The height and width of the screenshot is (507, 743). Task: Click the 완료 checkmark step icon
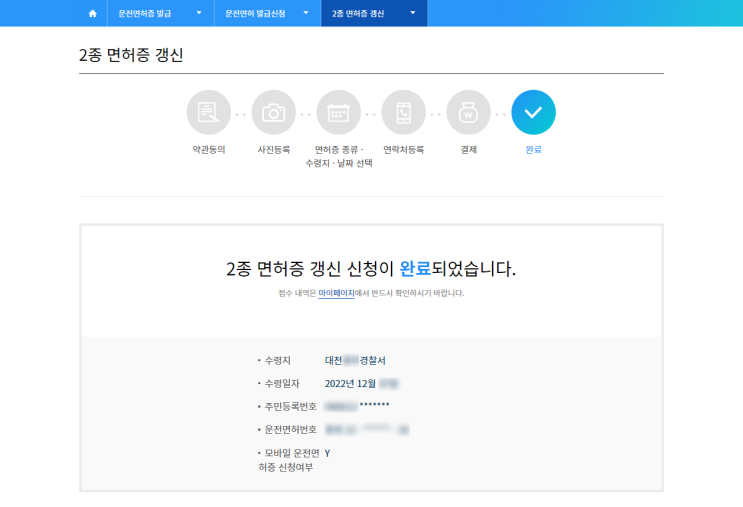pos(533,112)
